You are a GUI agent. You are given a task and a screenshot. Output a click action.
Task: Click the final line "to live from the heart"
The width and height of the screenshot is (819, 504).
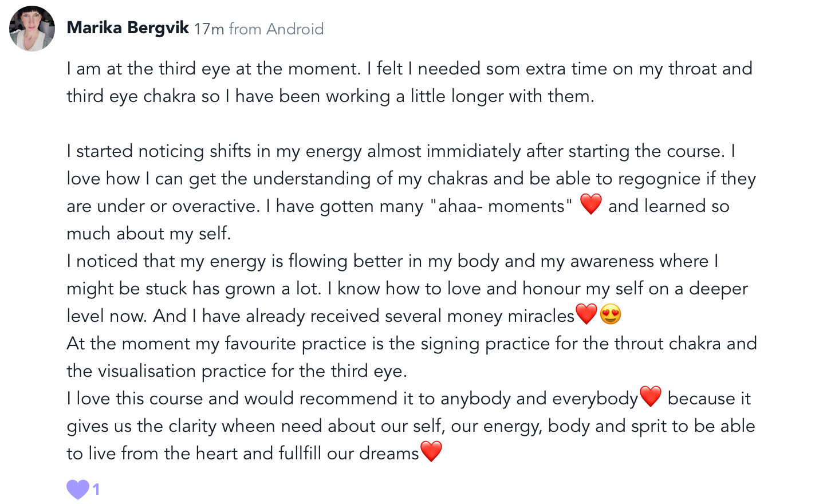click(243, 454)
